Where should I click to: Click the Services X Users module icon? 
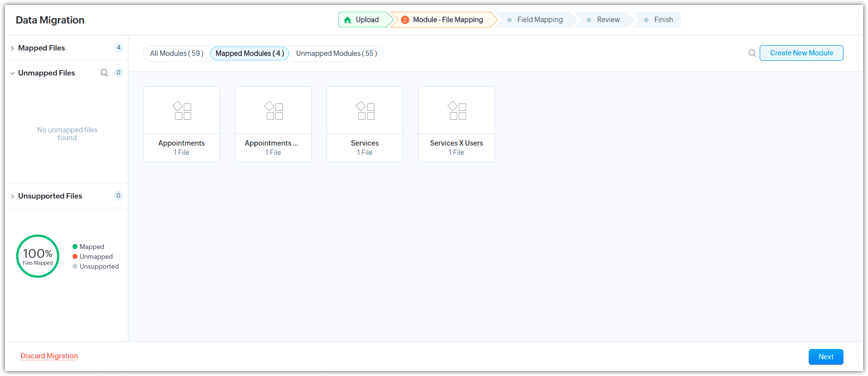(456, 111)
